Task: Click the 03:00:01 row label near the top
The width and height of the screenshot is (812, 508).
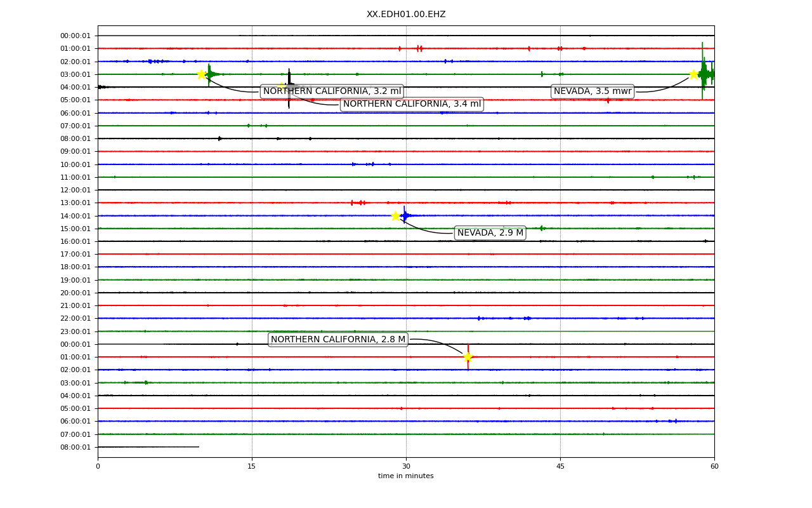Action: (x=75, y=74)
